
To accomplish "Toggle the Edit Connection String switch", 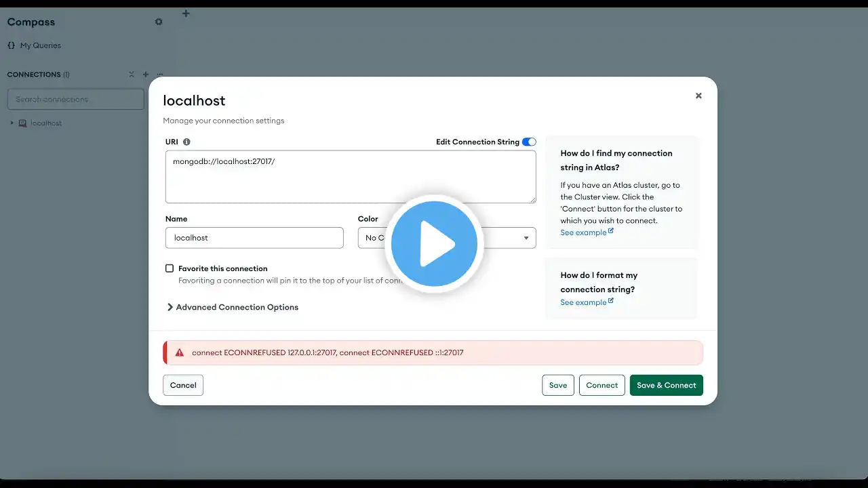I will tap(529, 142).
